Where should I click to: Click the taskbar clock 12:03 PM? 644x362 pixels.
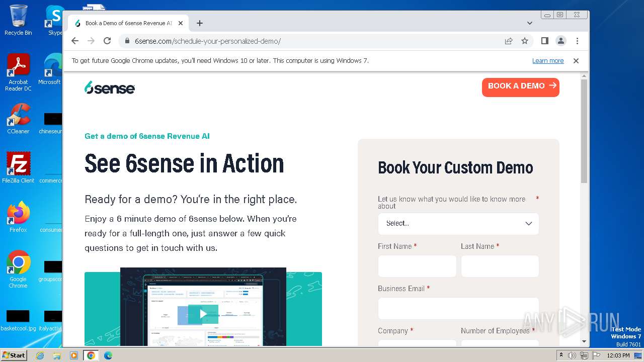pyautogui.click(x=618, y=355)
